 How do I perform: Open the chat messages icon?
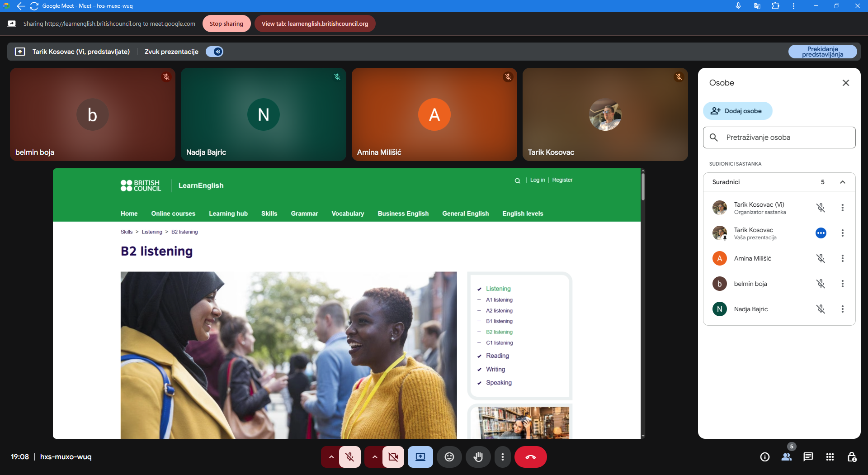pyautogui.click(x=808, y=457)
